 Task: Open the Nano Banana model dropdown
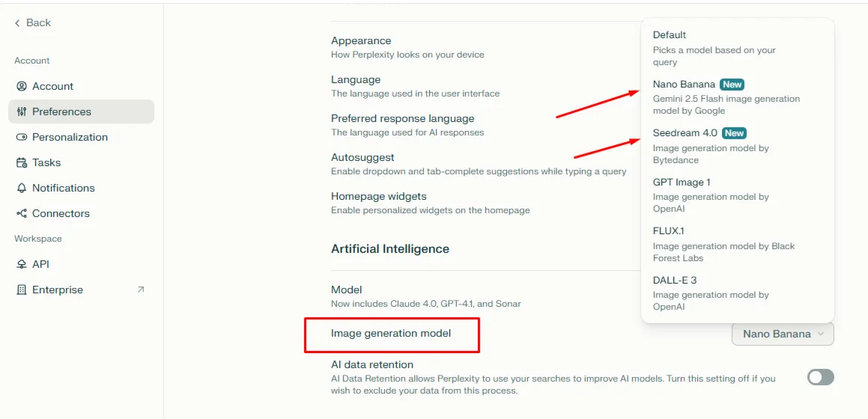click(783, 334)
